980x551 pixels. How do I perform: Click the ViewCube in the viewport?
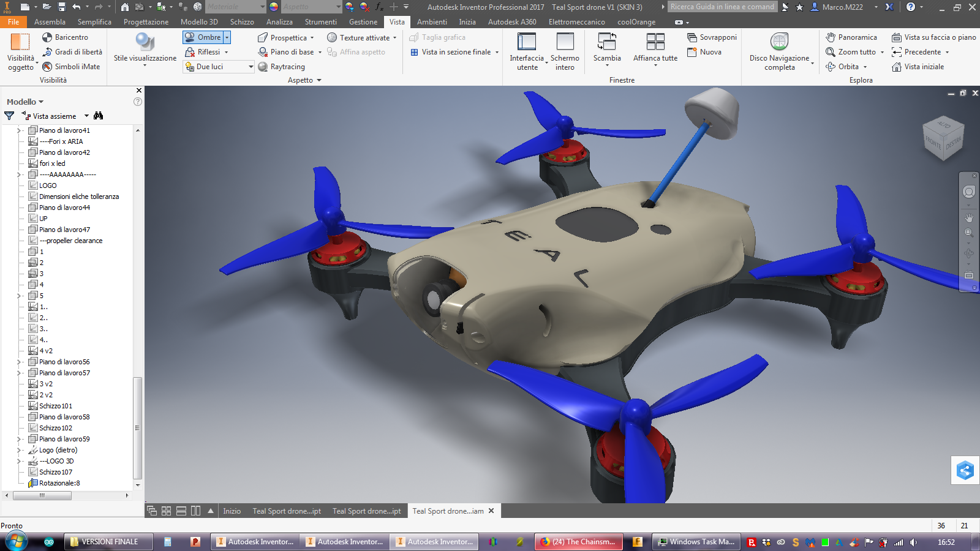[x=943, y=138]
